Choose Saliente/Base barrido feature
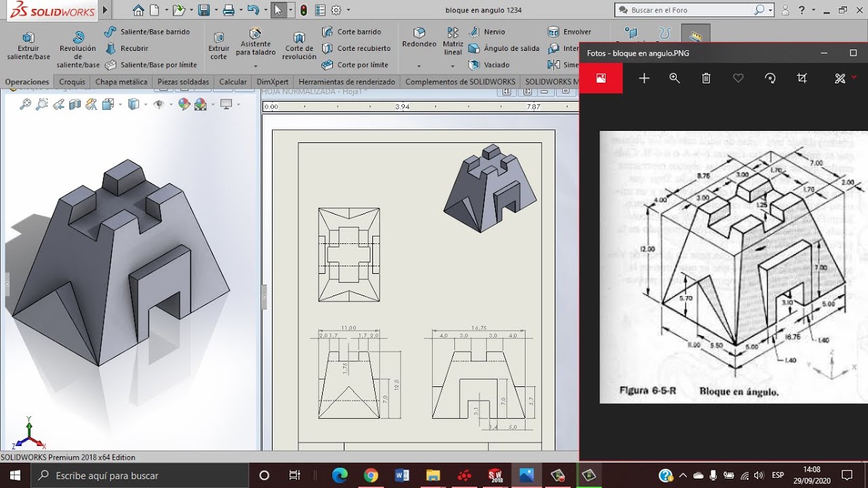868x488 pixels. (147, 32)
